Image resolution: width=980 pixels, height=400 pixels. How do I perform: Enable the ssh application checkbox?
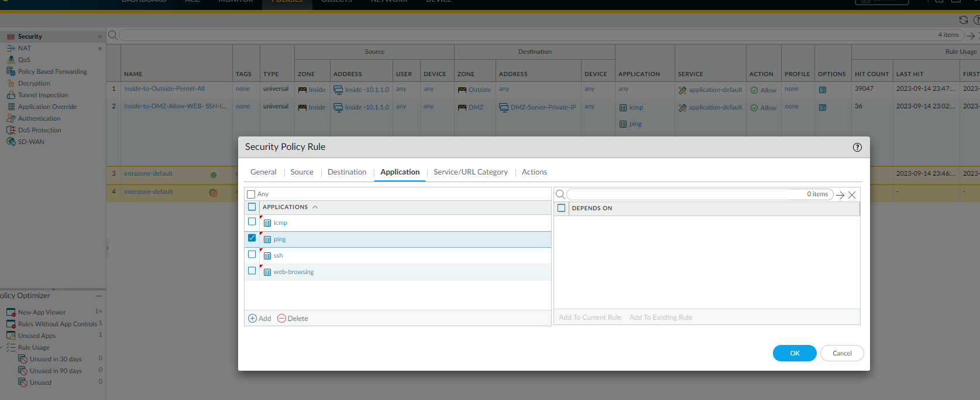[x=252, y=255]
